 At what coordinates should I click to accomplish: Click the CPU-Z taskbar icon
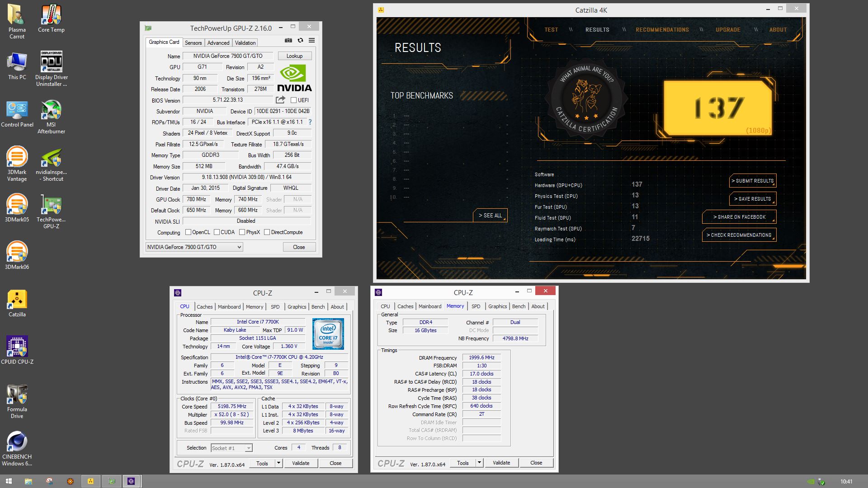(x=131, y=481)
